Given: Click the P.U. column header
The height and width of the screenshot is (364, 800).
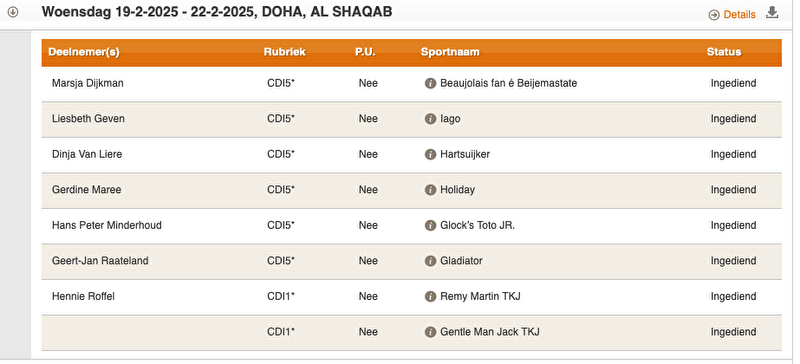Looking at the screenshot, I should click(365, 52).
